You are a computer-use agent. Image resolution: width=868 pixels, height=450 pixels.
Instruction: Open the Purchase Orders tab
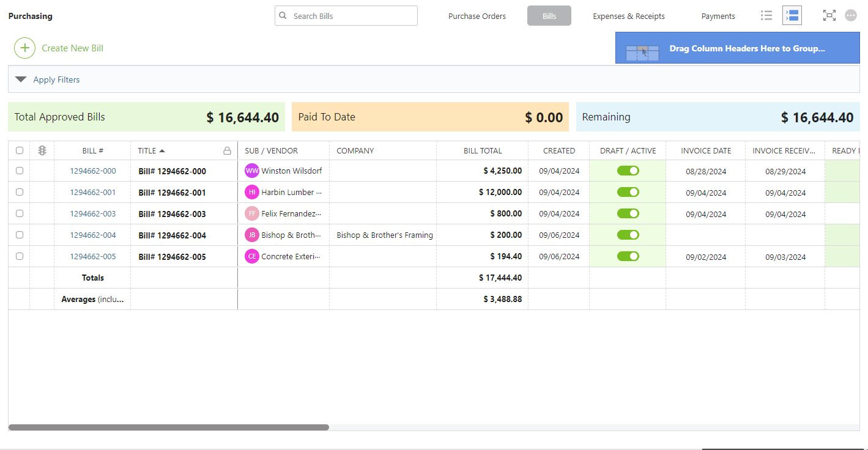coord(477,17)
